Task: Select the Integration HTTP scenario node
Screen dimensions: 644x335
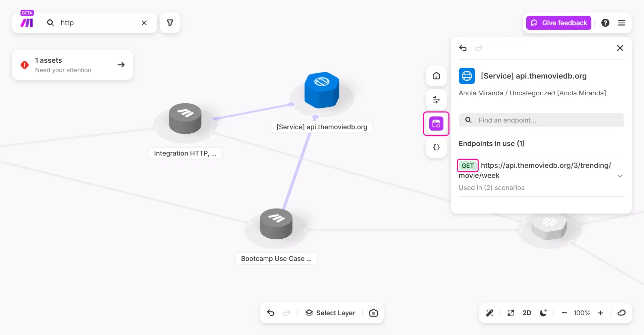Action: (x=185, y=118)
